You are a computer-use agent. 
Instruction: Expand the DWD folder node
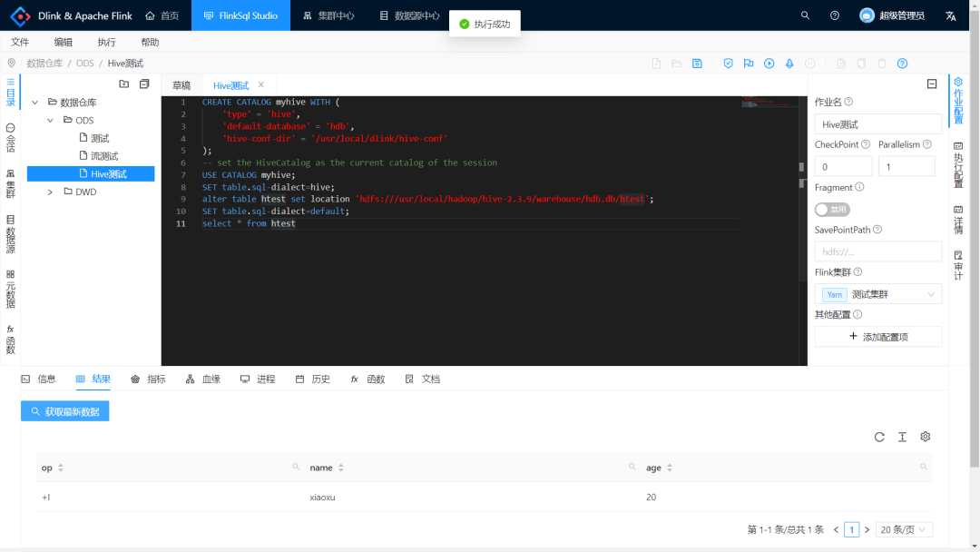(51, 192)
